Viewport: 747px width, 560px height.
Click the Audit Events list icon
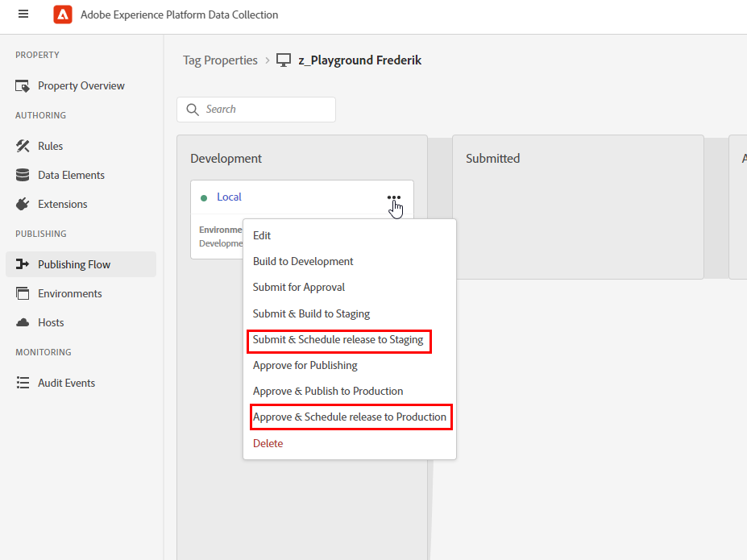tap(23, 383)
